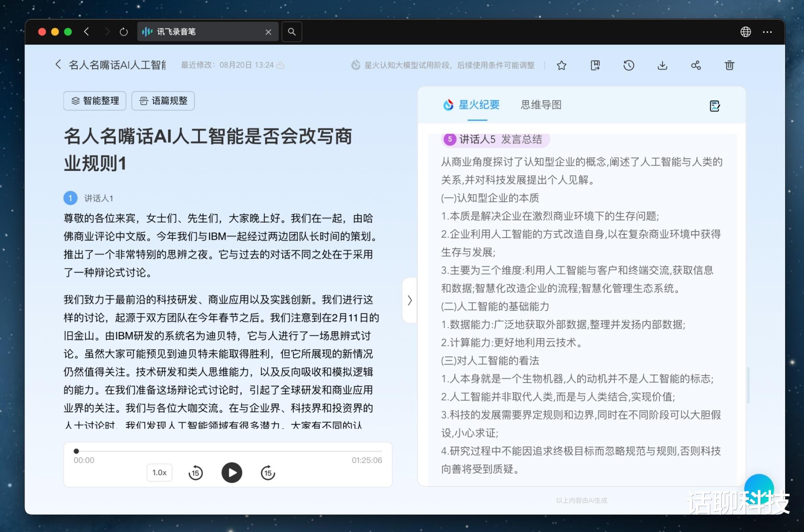This screenshot has height=532, width=804.
Task: Open the version history clock icon
Action: [x=629, y=65]
